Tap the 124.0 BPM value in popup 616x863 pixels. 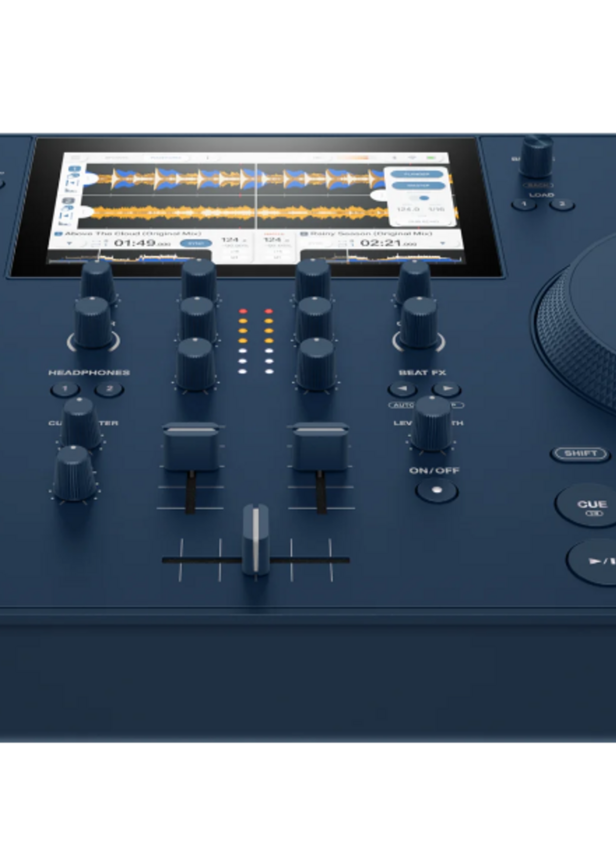click(x=408, y=209)
